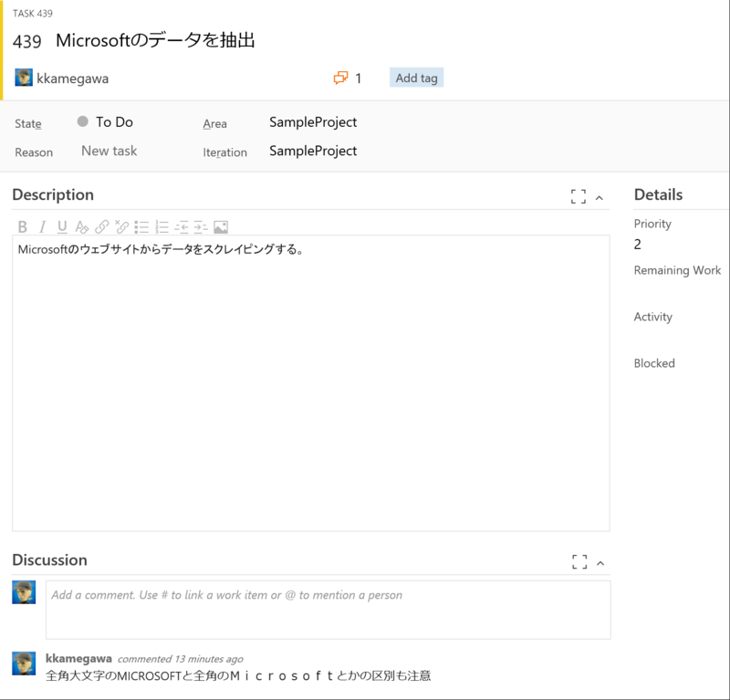Click the State field label
Screen dimensions: 730x700
tap(28, 123)
